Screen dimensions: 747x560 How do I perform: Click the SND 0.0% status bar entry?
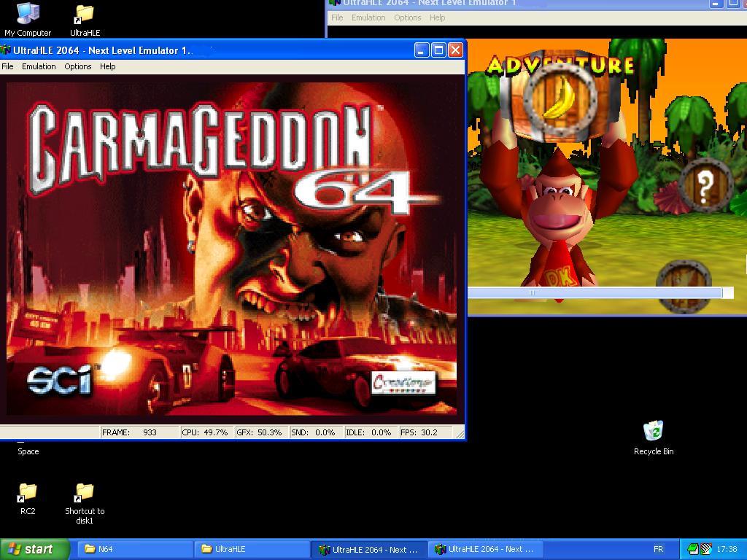(317, 432)
